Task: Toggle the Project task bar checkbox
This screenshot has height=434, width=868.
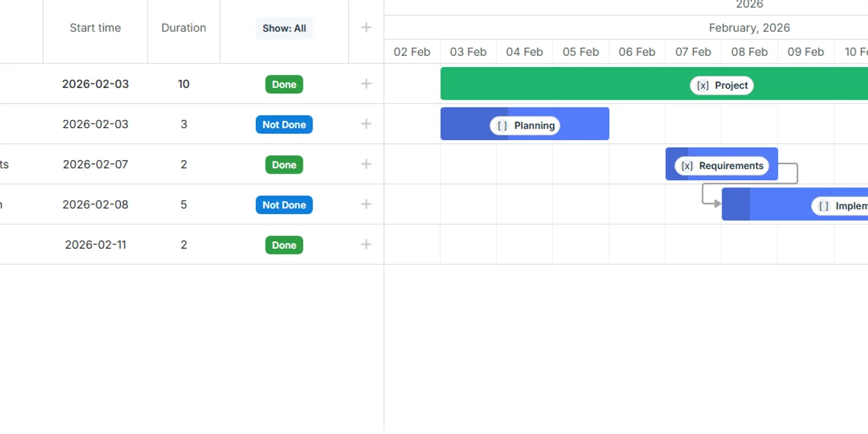Action: [x=703, y=86]
